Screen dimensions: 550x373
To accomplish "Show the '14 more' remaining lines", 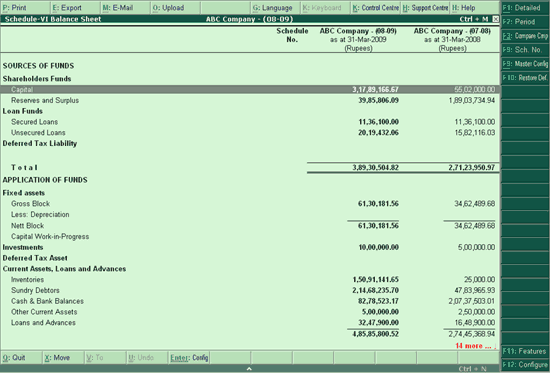I will pyautogui.click(x=476, y=346).
